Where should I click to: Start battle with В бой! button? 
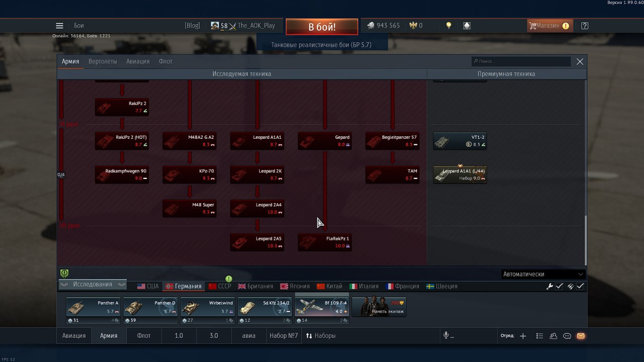click(322, 27)
